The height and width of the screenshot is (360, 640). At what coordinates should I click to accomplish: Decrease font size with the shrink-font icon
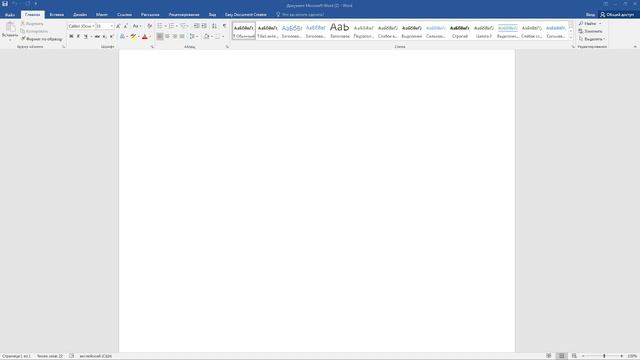click(x=126, y=26)
